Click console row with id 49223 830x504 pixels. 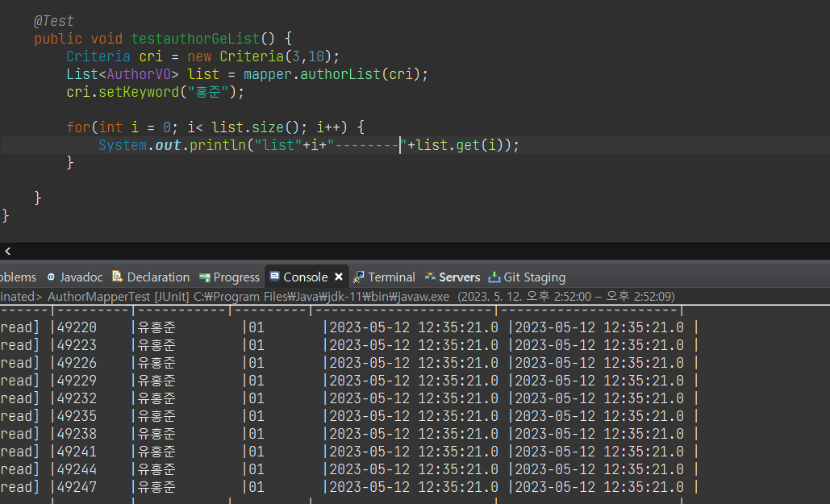(x=348, y=345)
